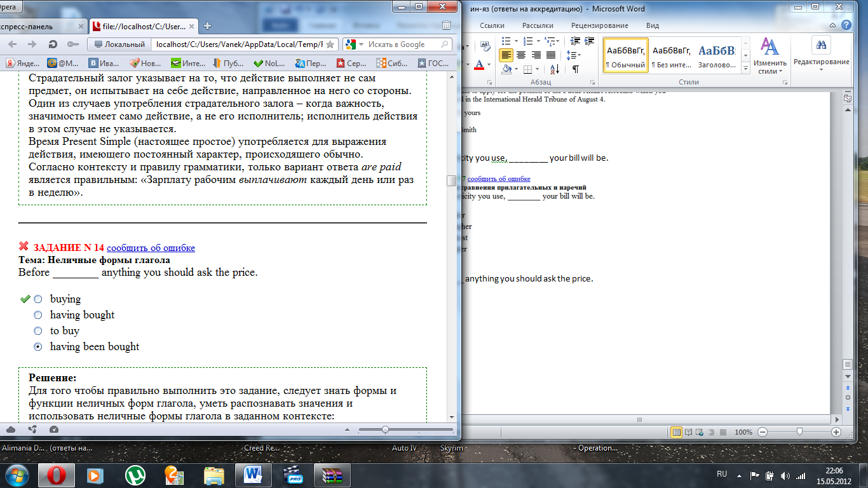Screen dimensions: 868x488
Task: Go forward in Opera browser
Action: 32,44
